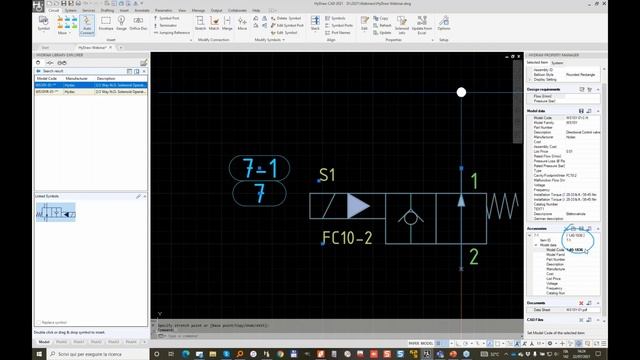Image resolution: width=640 pixels, height=360 pixels.
Task: Click the Orifice Disc tool
Action: 138,23
